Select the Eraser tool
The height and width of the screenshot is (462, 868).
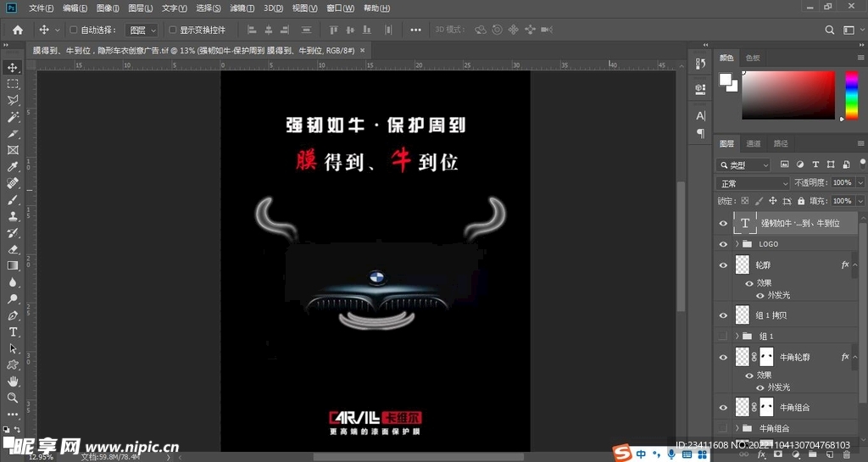(x=12, y=249)
